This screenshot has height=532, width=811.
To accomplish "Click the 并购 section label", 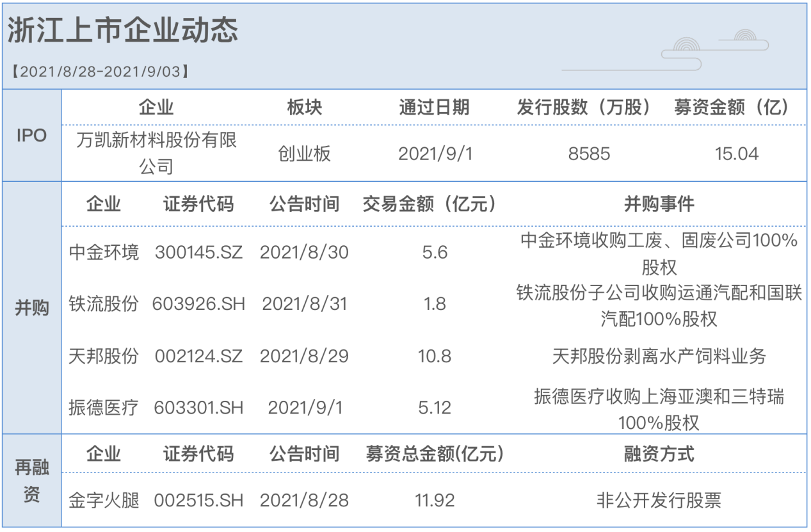I will 31,308.
